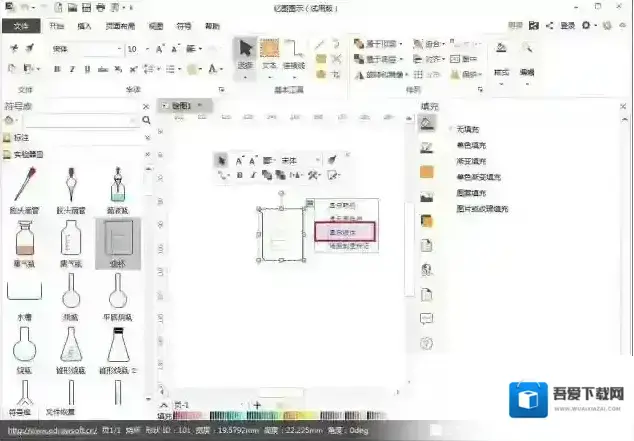634x441 pixels.
Task: Choose the Text tool in the ribbon
Action: [x=270, y=54]
